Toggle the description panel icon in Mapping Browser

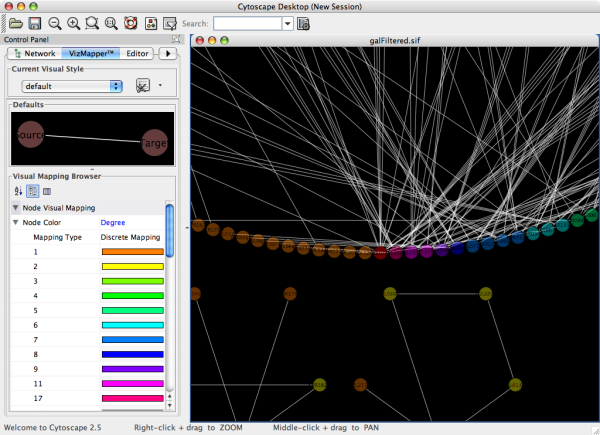pos(46,190)
